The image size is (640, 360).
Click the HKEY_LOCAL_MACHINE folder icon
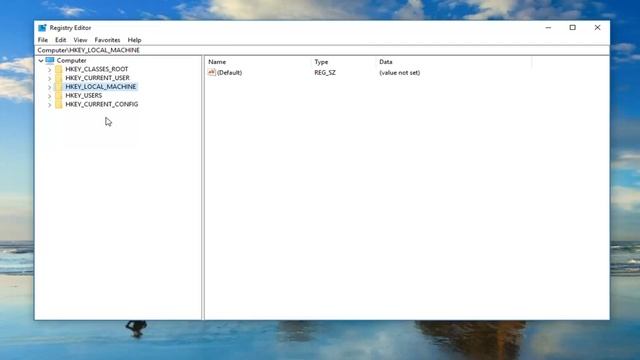[59, 87]
